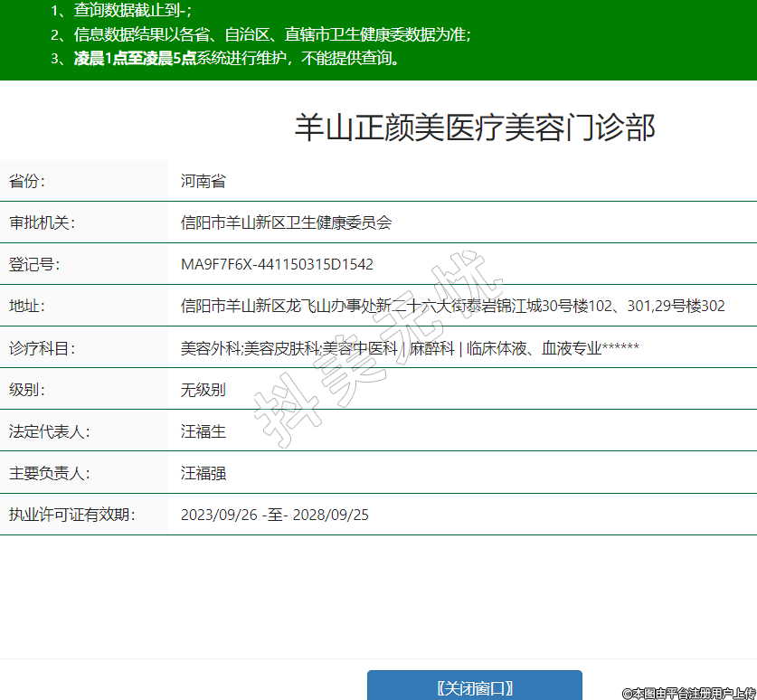
Task: Click the title 羊山正颜美医疗美容门诊部
Action: [474, 128]
